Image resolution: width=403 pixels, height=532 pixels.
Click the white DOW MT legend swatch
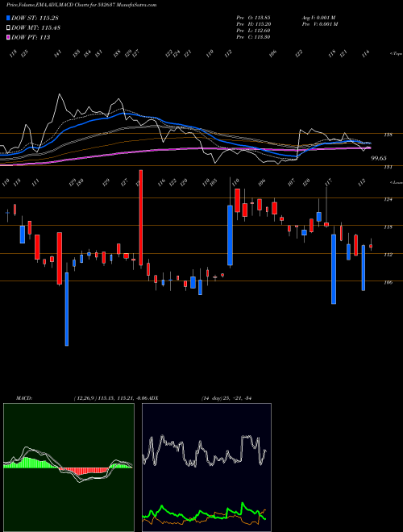pyautogui.click(x=9, y=28)
